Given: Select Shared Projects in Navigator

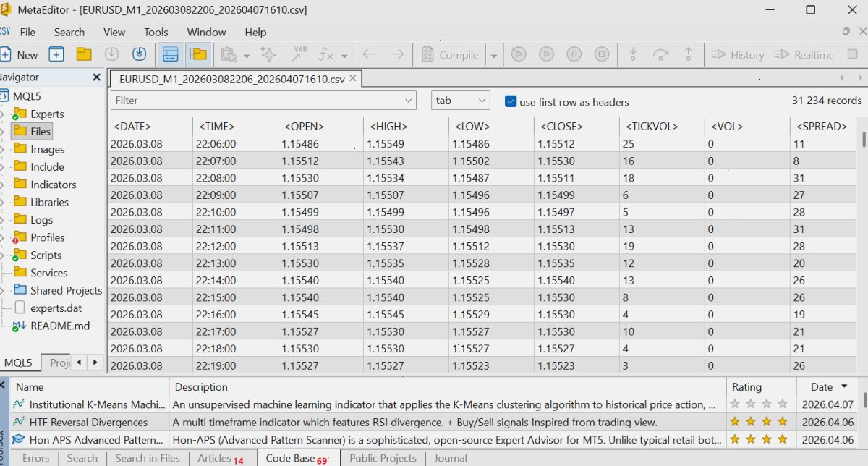Looking at the screenshot, I should coord(66,290).
